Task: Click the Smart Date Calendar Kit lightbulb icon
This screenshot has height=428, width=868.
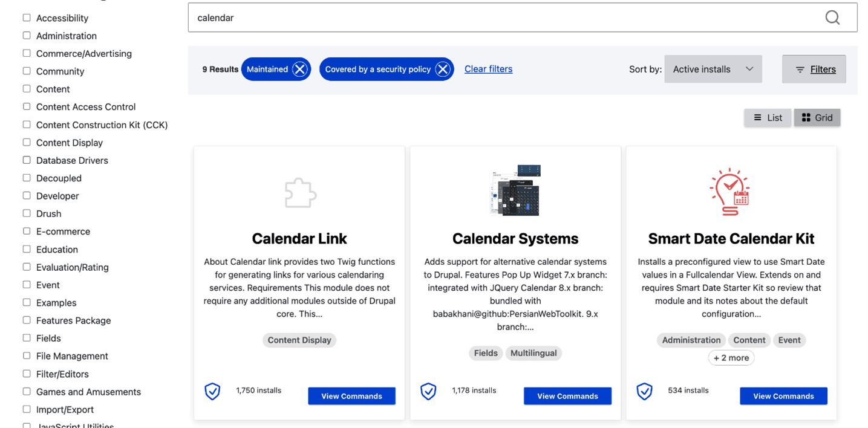Action: (x=731, y=192)
